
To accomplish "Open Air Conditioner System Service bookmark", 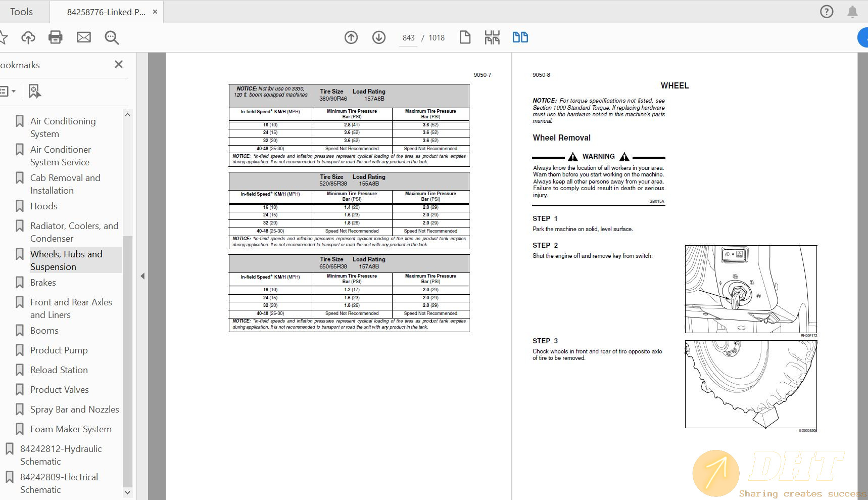I will (61, 156).
